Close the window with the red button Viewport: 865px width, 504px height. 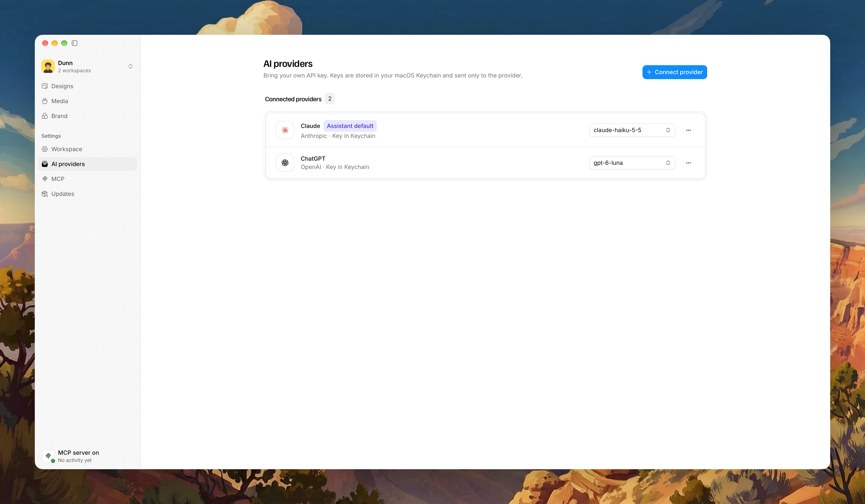coord(45,43)
